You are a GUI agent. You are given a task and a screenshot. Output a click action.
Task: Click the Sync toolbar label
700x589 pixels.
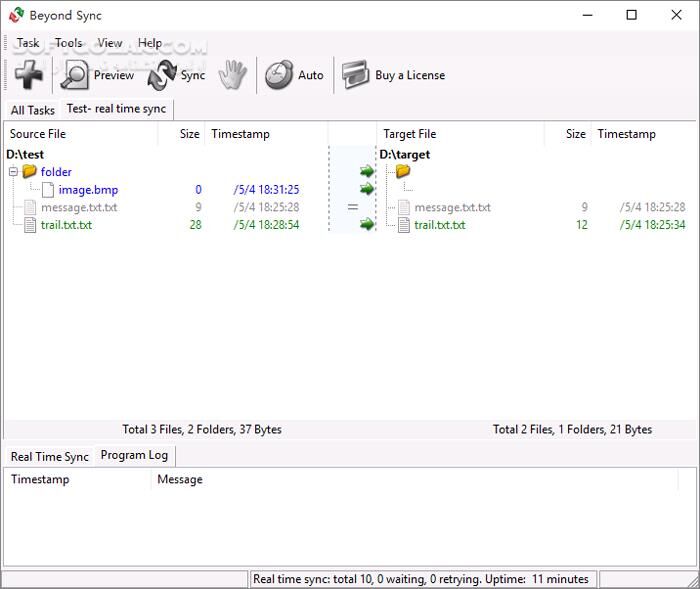point(193,75)
